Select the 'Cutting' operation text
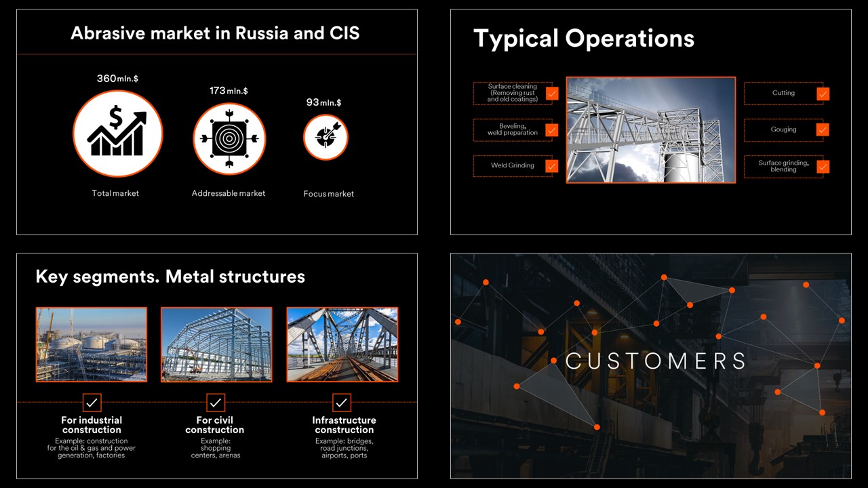The width and height of the screenshot is (868, 488). click(x=783, y=93)
